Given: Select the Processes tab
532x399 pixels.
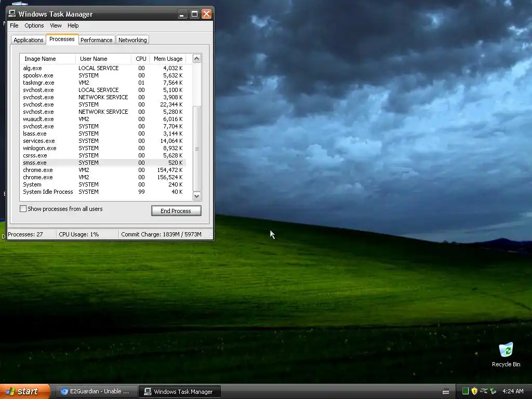Looking at the screenshot, I should pyautogui.click(x=62, y=39).
